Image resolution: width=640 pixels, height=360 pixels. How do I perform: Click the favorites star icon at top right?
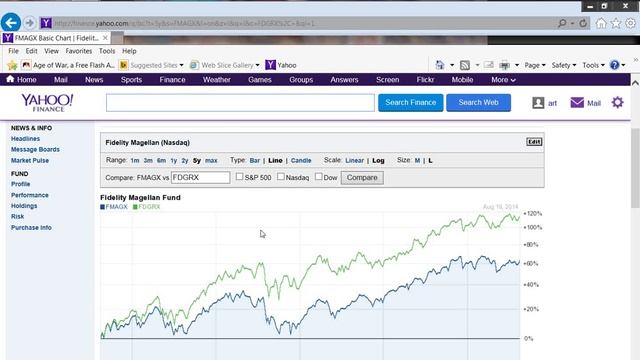point(616,23)
